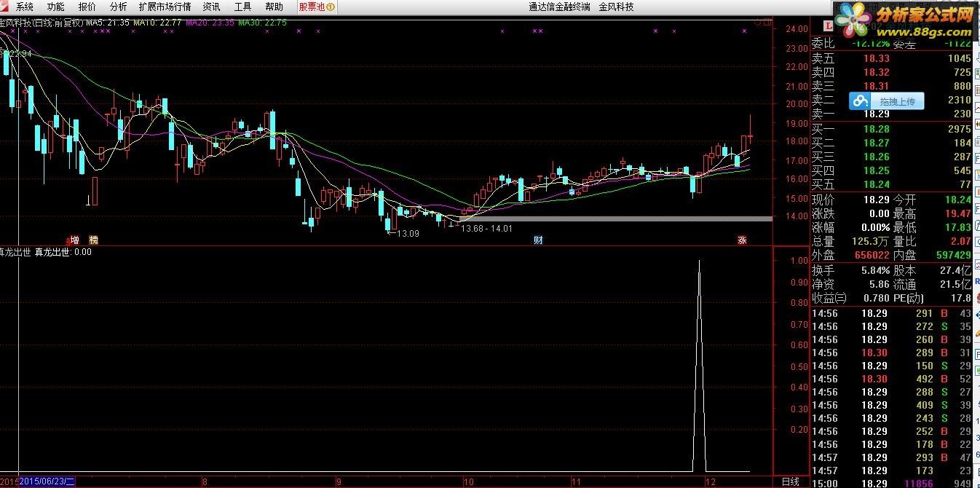The height and width of the screenshot is (488, 980).
Task: Open the 资讯 menu
Action: click(x=211, y=7)
